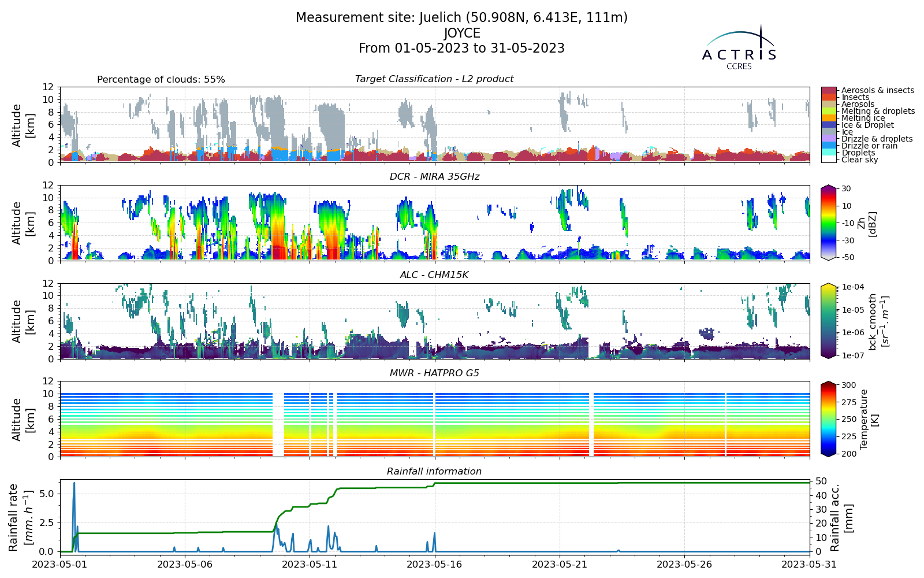Click the Aerosols & insects legend swatch
The height and width of the screenshot is (578, 924).
pos(829,90)
